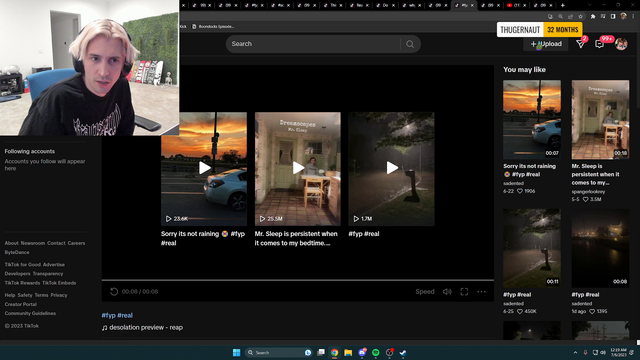Open the Contact footer link
Viewport: 640px width, 360px height.
pyautogui.click(x=56, y=243)
